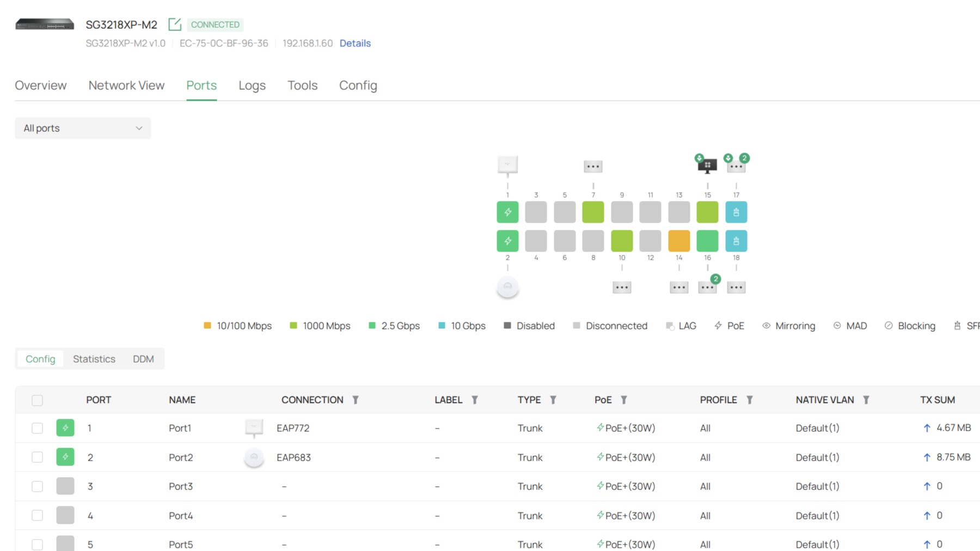Select port 7 in the port diagram
The height and width of the screenshot is (551, 980).
click(593, 212)
